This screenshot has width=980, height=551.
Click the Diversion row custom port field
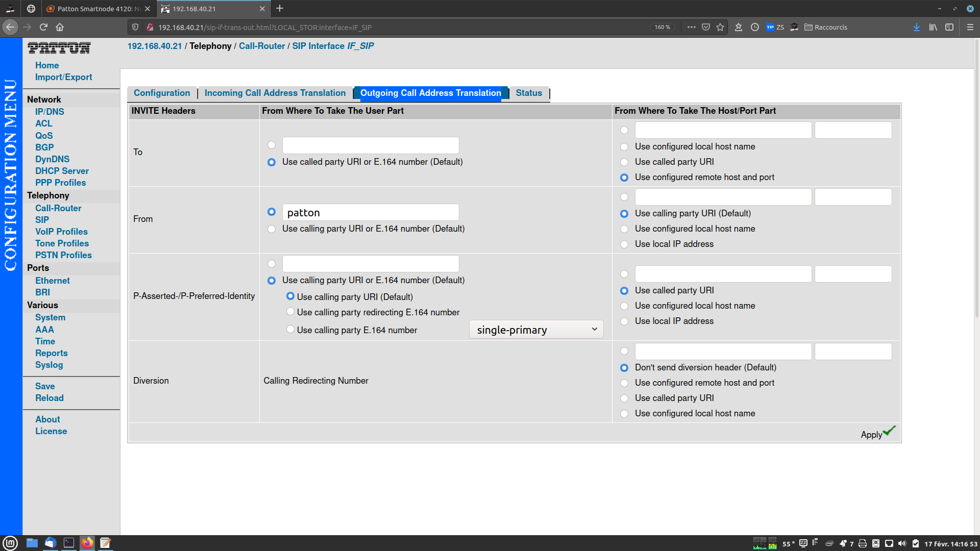tap(853, 352)
